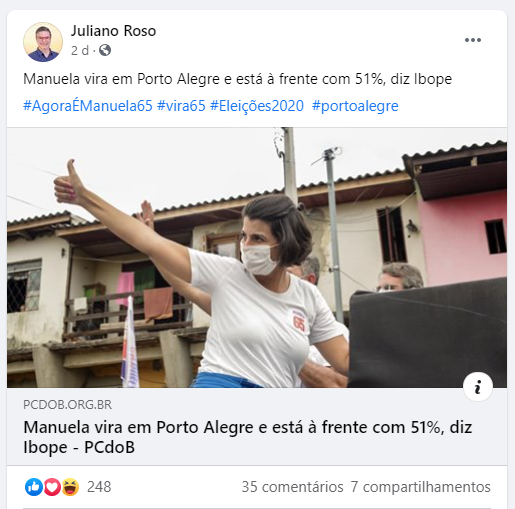Click the red heart Love reaction icon
Viewport: 515px width, 509px height.
point(52,487)
